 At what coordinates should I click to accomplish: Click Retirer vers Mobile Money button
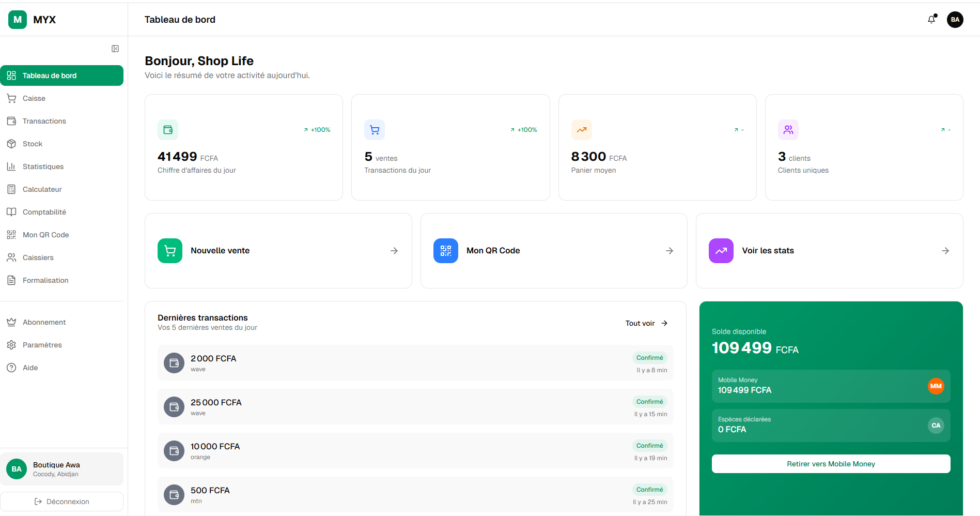click(x=831, y=464)
